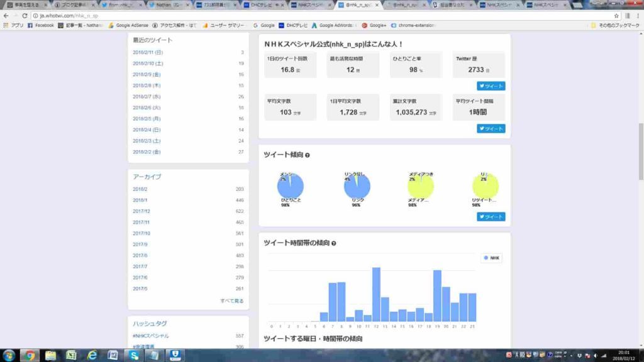Toggle the NHK legend item in the chart
This screenshot has height=362, width=644.
[491, 258]
